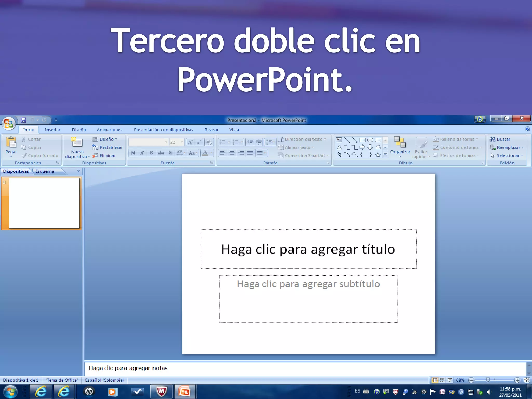Increase font size with the large A icon

pos(190,142)
